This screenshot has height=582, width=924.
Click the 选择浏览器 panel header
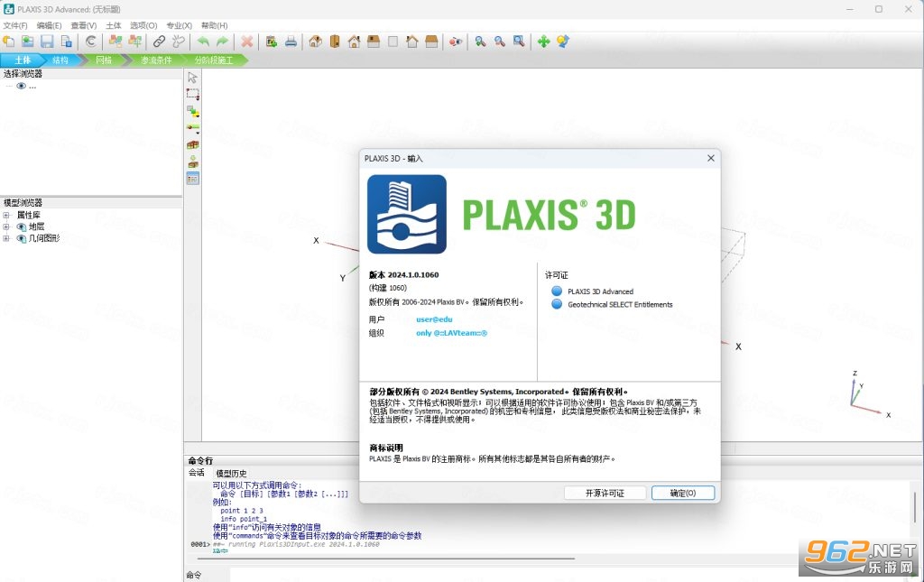pyautogui.click(x=91, y=74)
